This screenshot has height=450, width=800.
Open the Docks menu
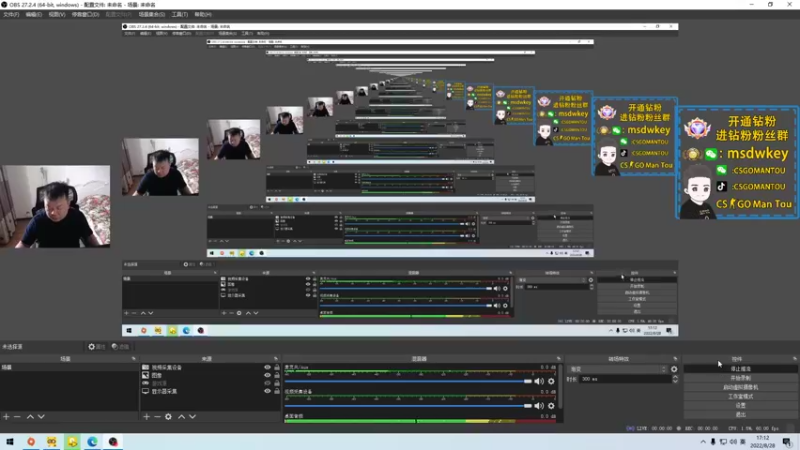(85, 14)
